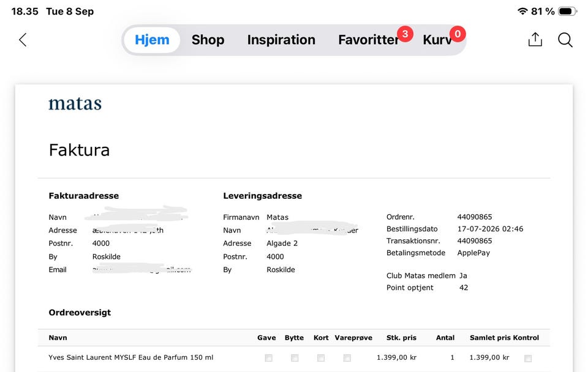Open the Shop tab
The width and height of the screenshot is (588, 372).
[208, 40]
